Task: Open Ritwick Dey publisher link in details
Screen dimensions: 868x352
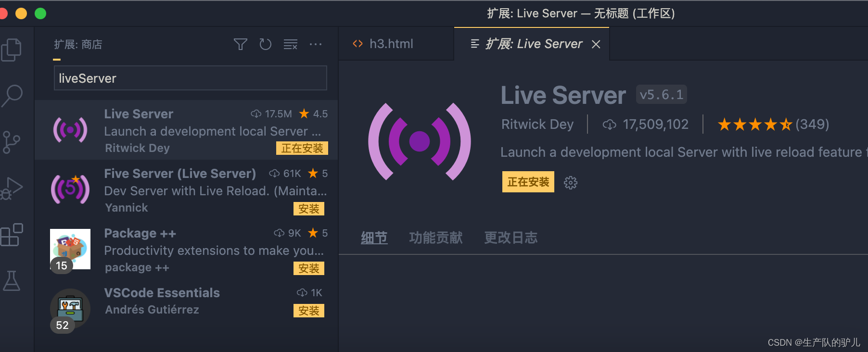Action: click(x=537, y=124)
